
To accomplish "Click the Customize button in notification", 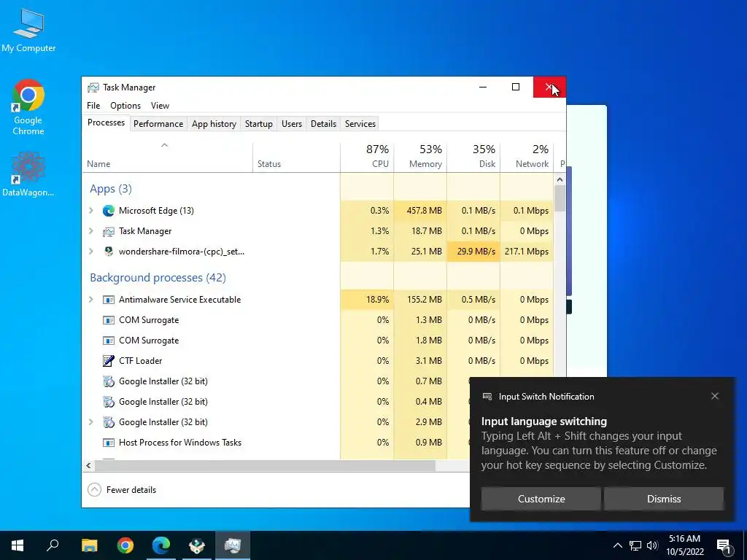I will pyautogui.click(x=541, y=499).
